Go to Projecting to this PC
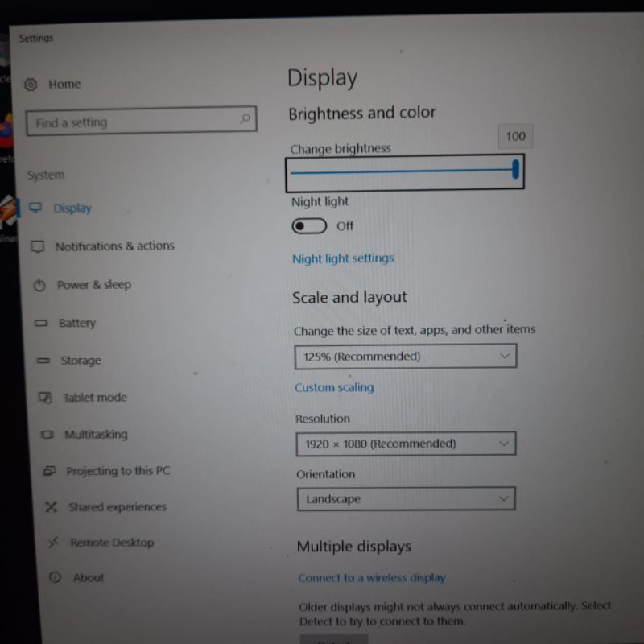This screenshot has width=644, height=644. [118, 471]
